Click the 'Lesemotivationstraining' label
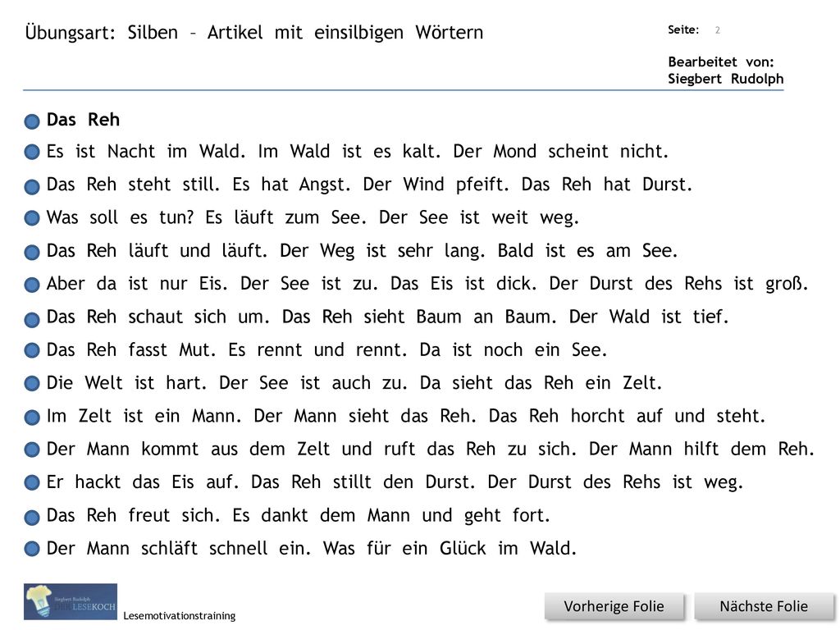Image resolution: width=840 pixels, height=630 pixels. click(x=180, y=615)
